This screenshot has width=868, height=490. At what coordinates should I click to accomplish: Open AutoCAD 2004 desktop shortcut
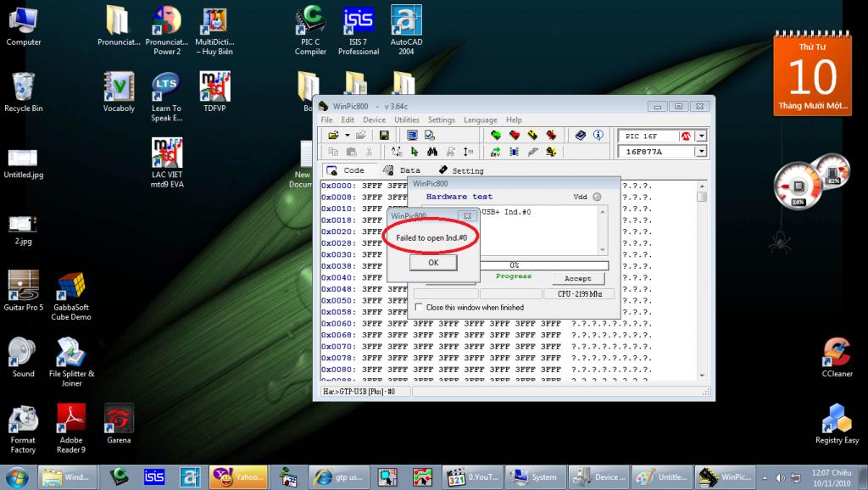406,30
